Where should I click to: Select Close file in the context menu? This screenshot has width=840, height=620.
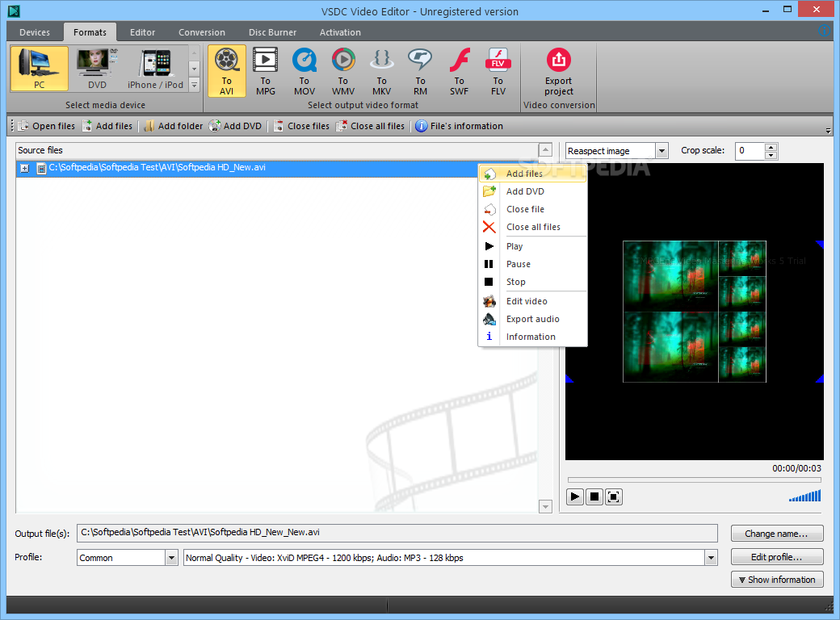532,209
